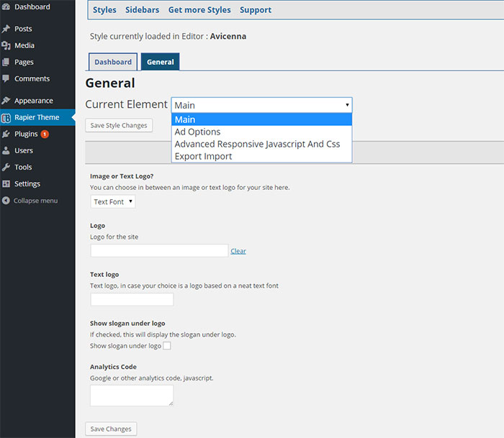504x438 pixels.
Task: Open Comments via speech bubble icon
Action: 6,78
